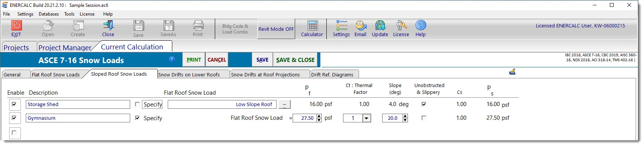
Task: Click the ellipsis browse button beside Low Slope Roof
Action: (x=285, y=105)
